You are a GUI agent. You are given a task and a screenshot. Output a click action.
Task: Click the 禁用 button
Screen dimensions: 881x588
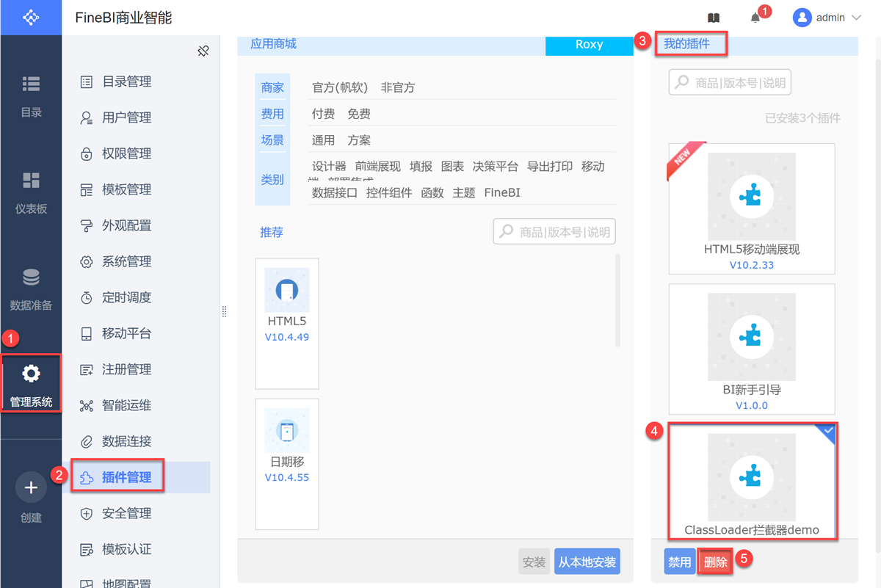click(679, 562)
